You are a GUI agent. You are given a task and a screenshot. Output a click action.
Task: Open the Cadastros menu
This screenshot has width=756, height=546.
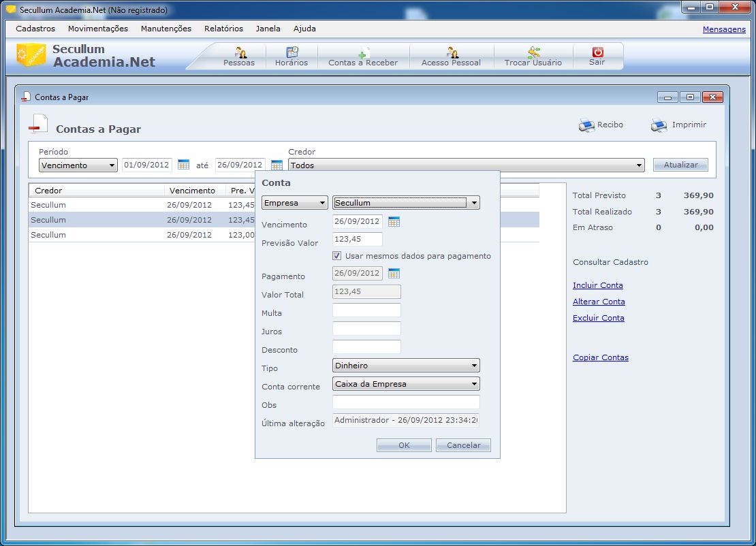pyautogui.click(x=35, y=29)
